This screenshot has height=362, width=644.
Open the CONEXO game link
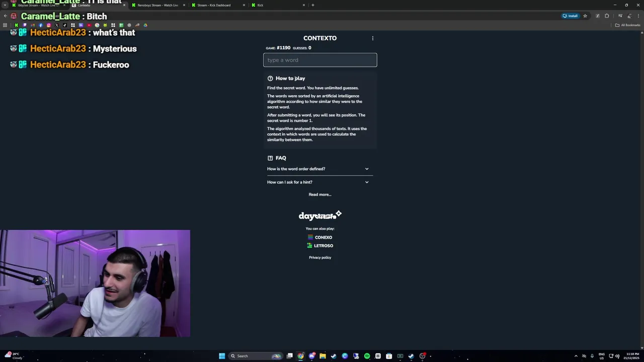click(320, 237)
